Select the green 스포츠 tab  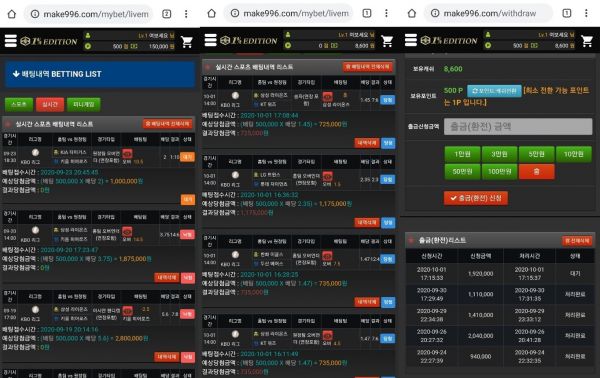[x=19, y=104]
